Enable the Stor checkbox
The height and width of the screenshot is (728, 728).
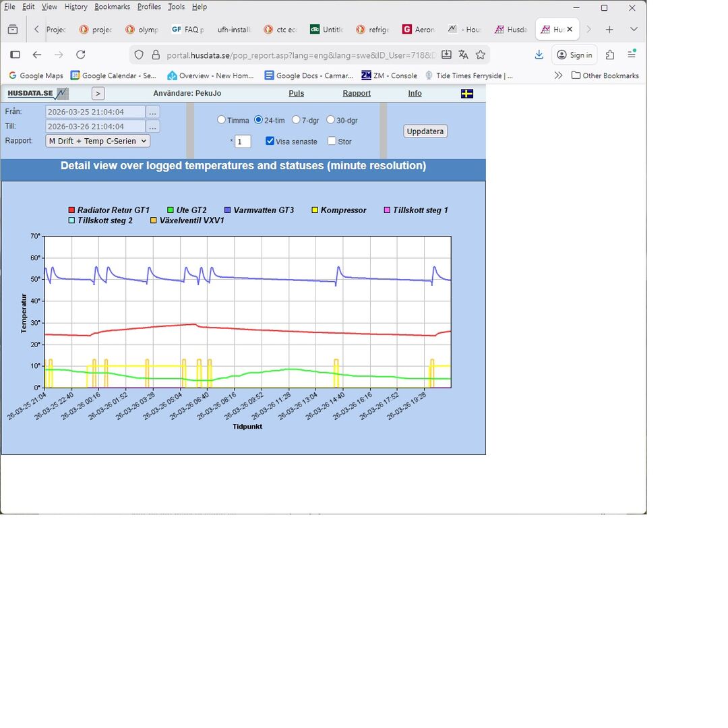coord(332,141)
